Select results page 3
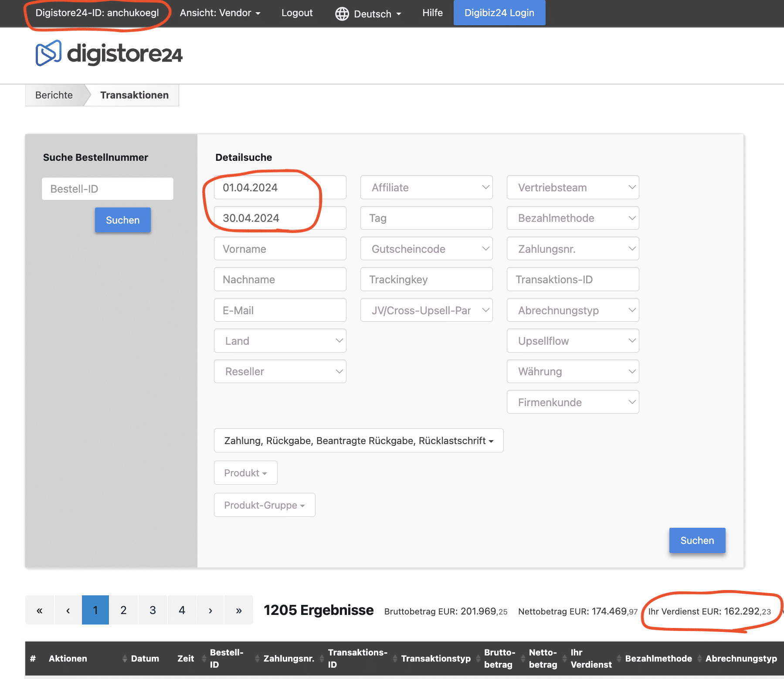This screenshot has height=679, width=784. click(x=153, y=610)
